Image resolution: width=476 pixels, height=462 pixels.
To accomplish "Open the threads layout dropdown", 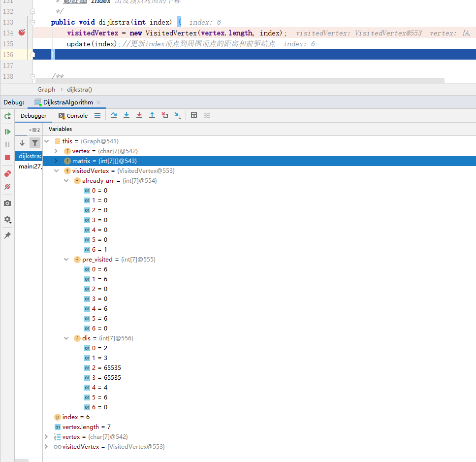I will pyautogui.click(x=34, y=130).
